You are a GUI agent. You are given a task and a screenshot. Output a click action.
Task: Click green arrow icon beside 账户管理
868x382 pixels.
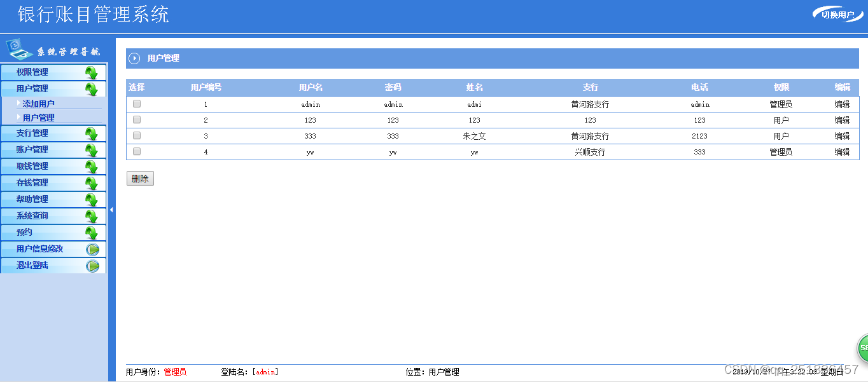click(92, 150)
